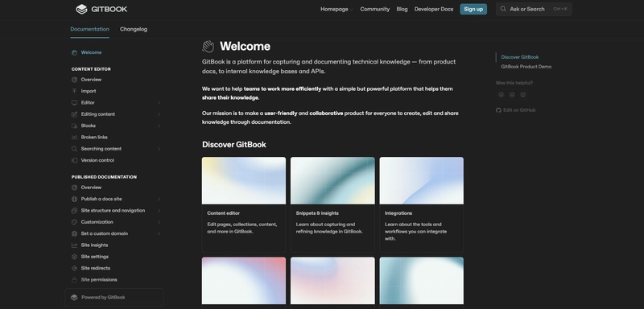Open Broken links page in sidebar
Viewport: 644px width, 309px height.
[94, 137]
